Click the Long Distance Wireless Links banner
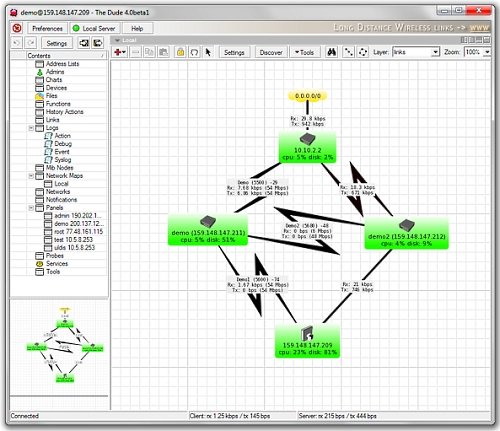Screen dimensions: 500x431 pyautogui.click(x=411, y=28)
